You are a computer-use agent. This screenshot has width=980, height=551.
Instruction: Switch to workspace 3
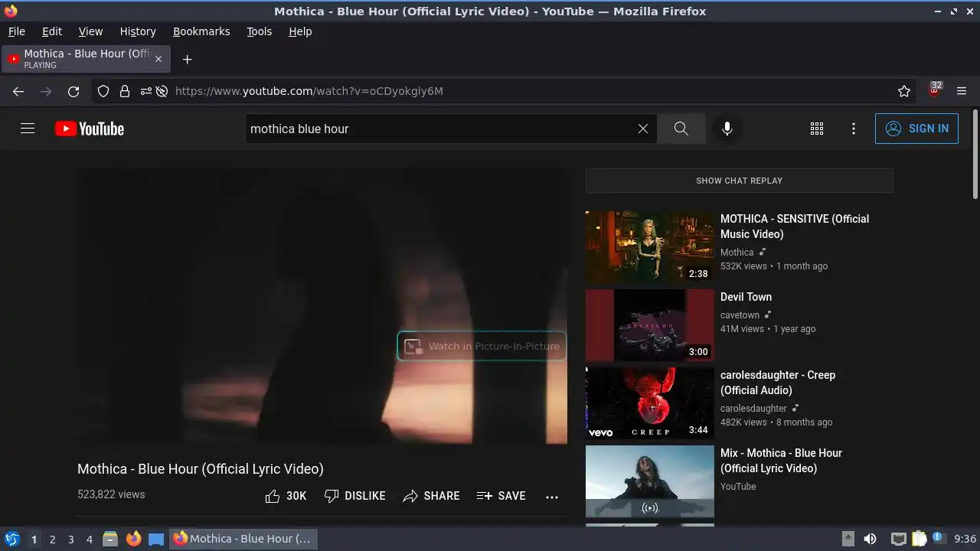70,540
